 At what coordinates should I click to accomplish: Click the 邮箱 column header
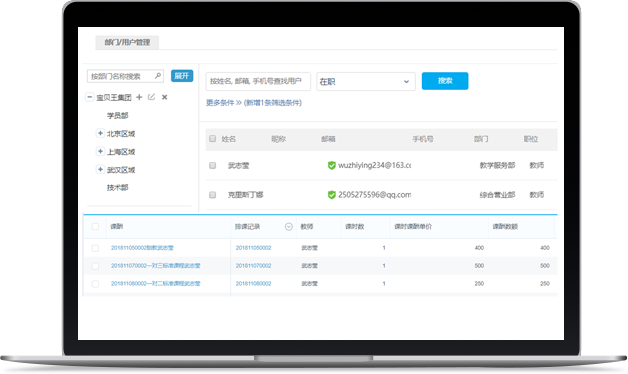tap(328, 139)
